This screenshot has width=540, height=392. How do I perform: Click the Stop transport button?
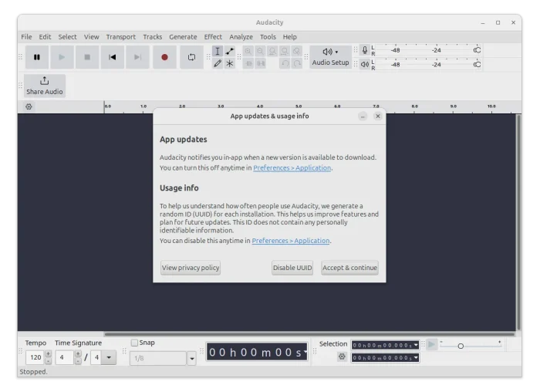(87, 57)
